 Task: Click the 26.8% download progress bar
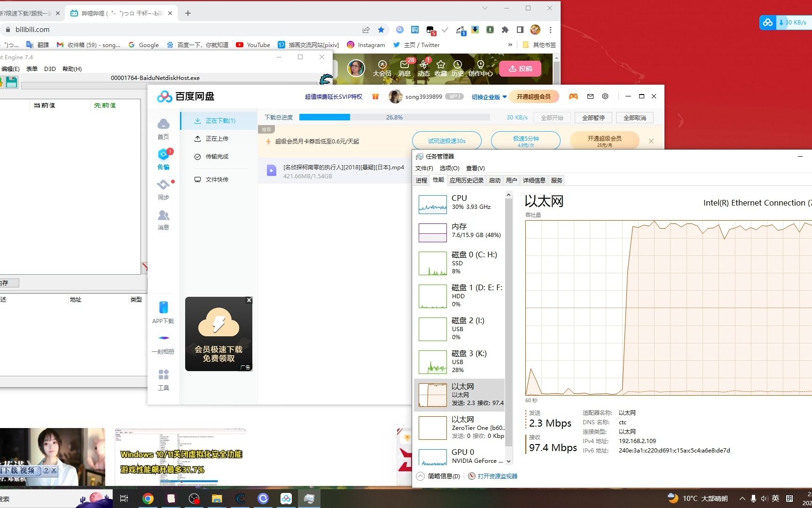coord(395,117)
